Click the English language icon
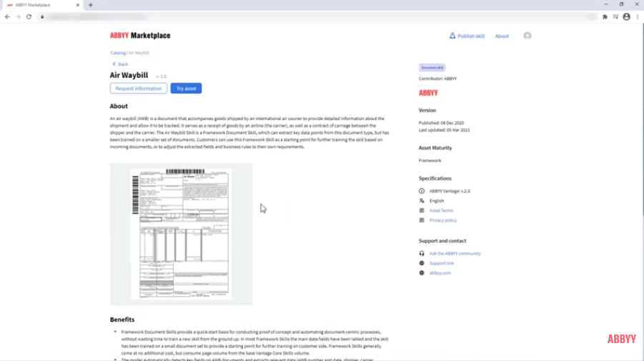Screen dimensions: 644x361 (422, 201)
